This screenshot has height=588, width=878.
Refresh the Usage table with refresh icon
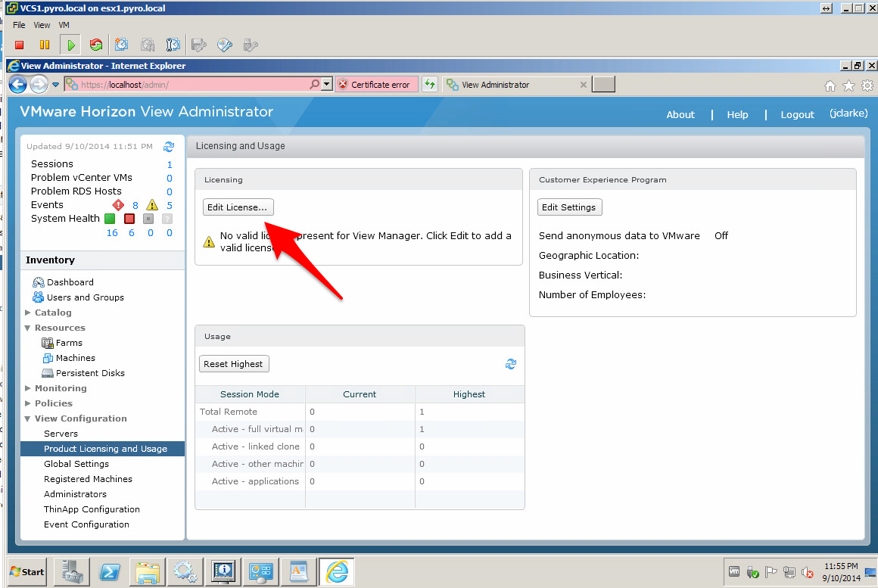click(511, 364)
